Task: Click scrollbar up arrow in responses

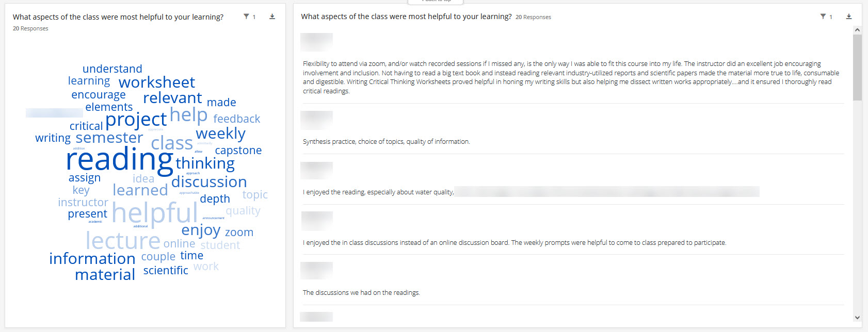Action: (x=857, y=30)
